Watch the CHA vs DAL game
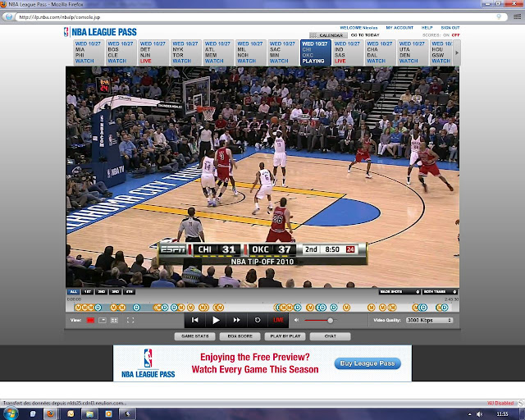Viewport: 525px width, 420px height. 381,52
